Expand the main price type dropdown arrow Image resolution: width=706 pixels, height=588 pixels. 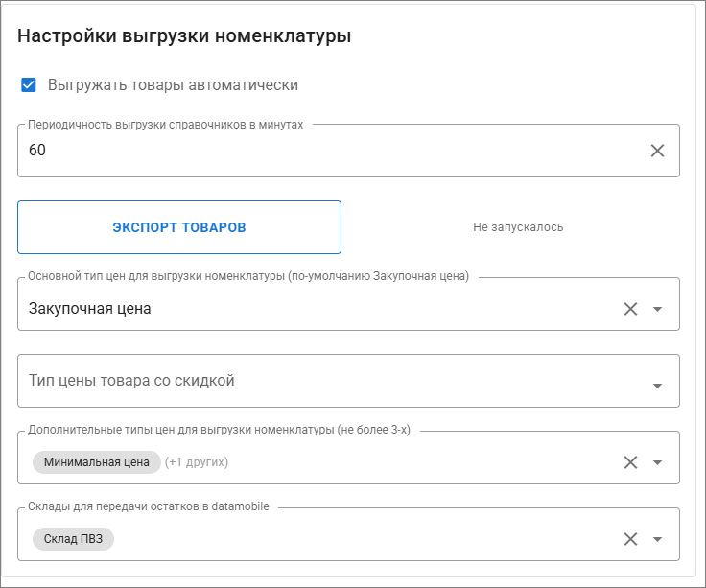(x=657, y=309)
